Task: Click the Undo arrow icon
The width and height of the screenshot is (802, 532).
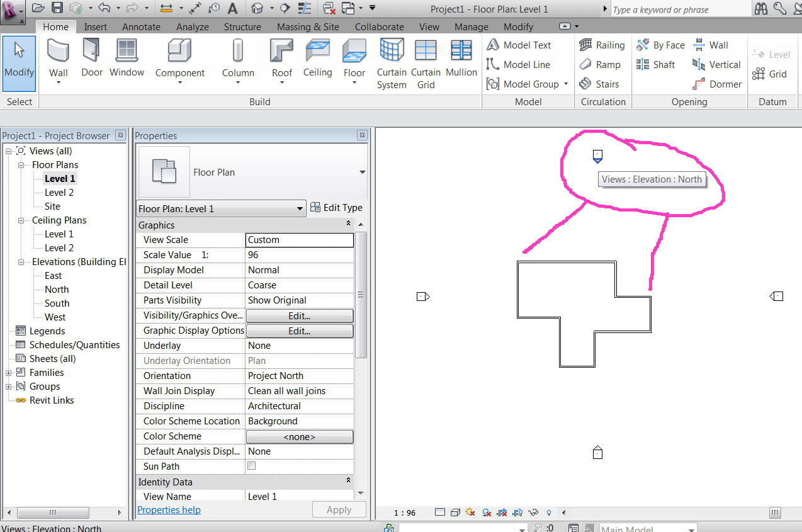Action: [x=104, y=8]
